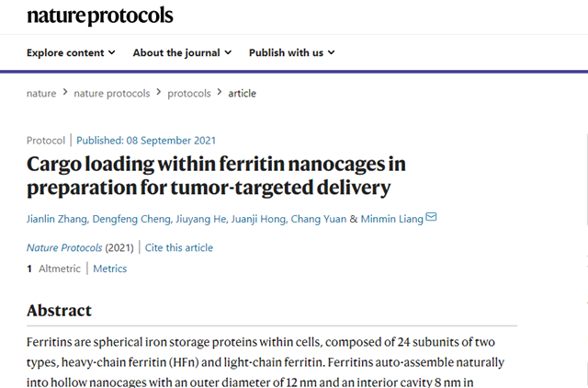Navigate to the protocols breadcrumb
The width and height of the screenshot is (588, 388).
click(x=189, y=93)
